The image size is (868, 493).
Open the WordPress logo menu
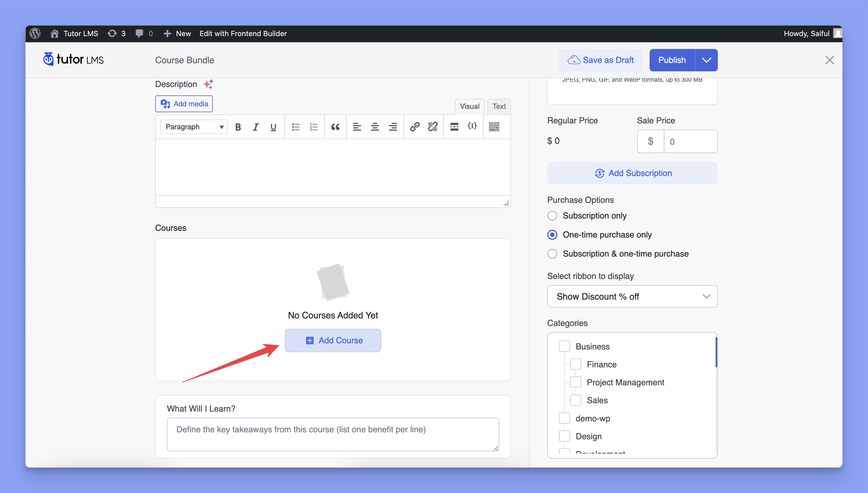pos(35,33)
